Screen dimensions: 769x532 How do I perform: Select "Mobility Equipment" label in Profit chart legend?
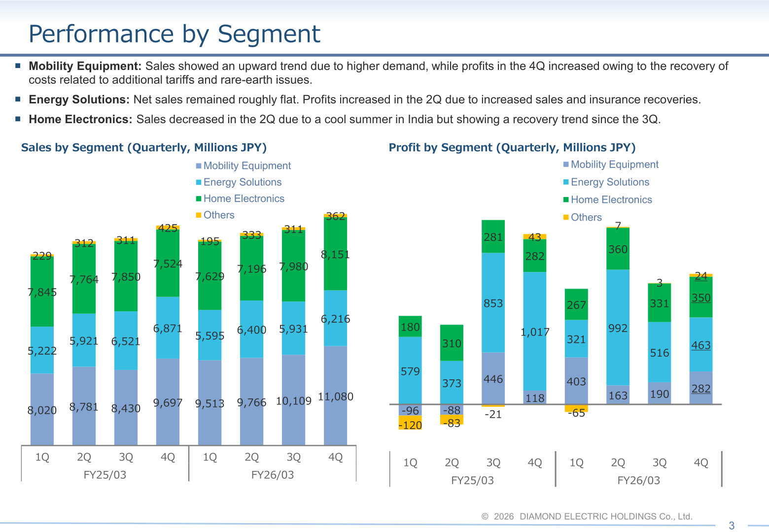click(x=615, y=165)
